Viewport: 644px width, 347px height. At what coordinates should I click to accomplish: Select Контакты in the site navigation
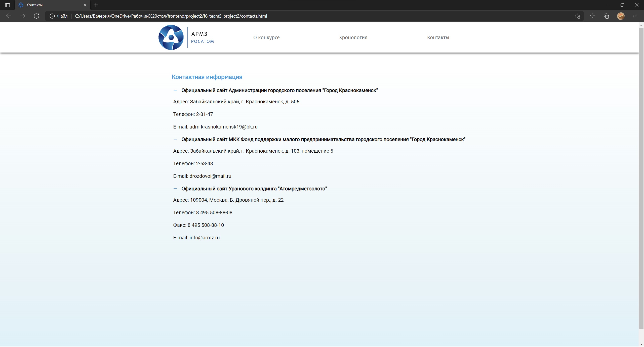438,37
